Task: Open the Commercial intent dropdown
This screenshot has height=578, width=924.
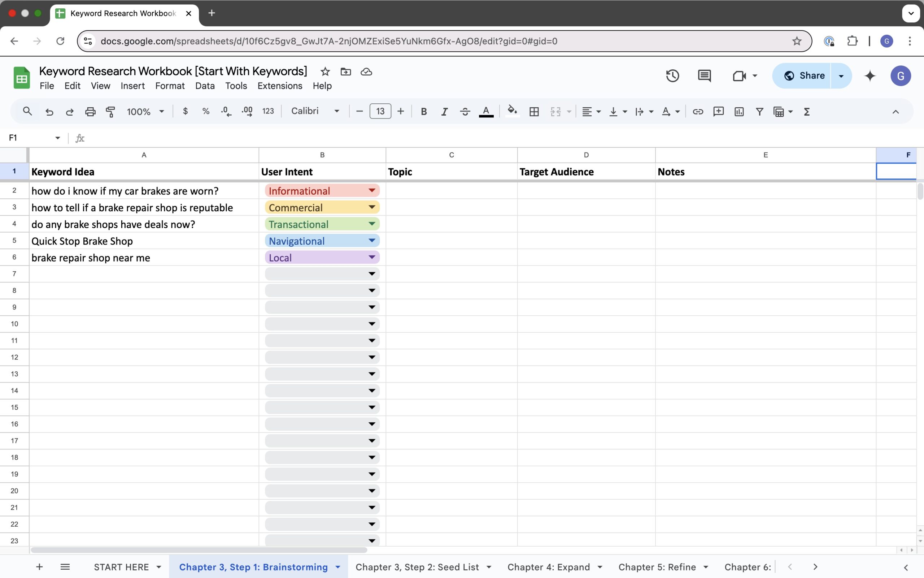Action: tap(371, 207)
